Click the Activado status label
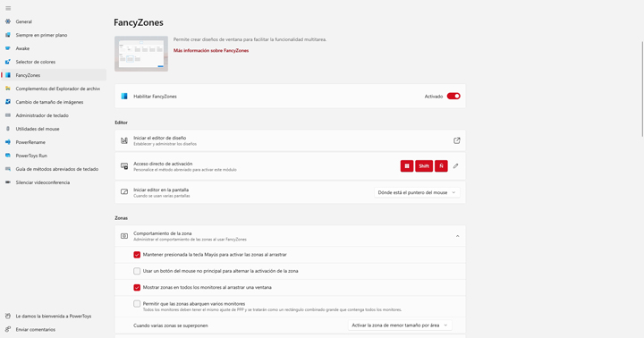 click(434, 97)
